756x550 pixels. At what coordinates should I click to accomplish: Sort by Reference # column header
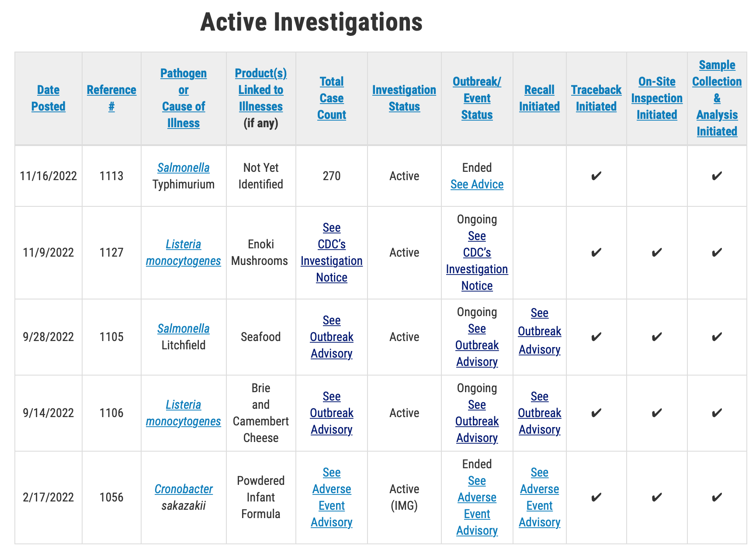[x=111, y=98]
